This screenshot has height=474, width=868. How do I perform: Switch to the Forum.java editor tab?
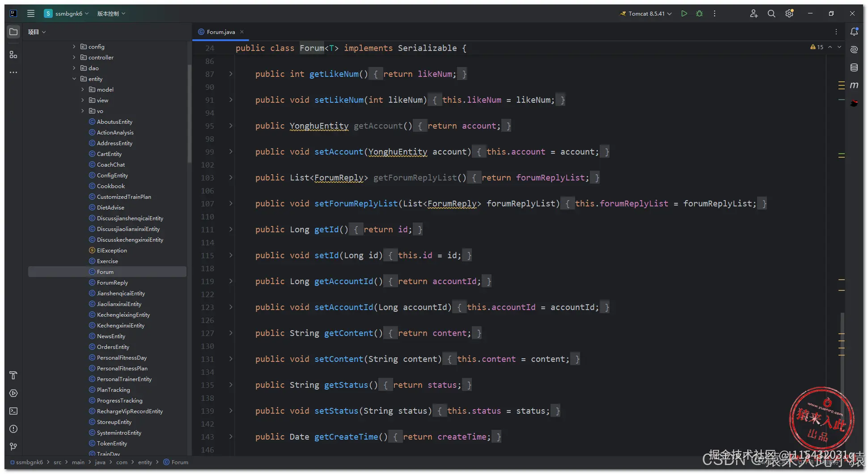tap(220, 32)
